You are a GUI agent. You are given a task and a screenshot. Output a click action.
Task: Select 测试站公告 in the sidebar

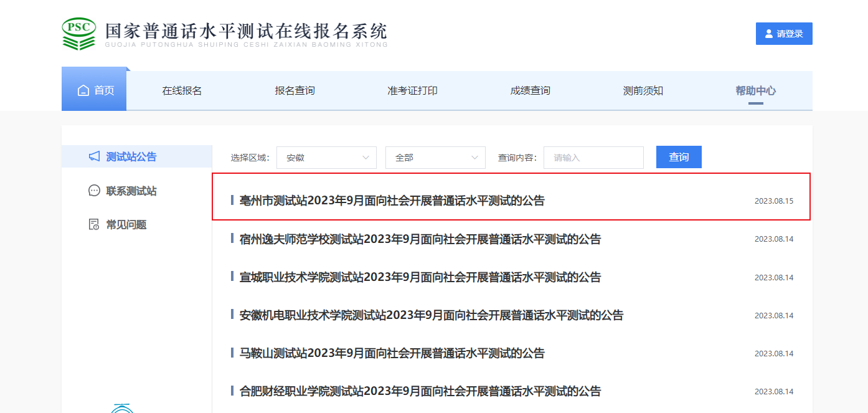[x=137, y=156]
